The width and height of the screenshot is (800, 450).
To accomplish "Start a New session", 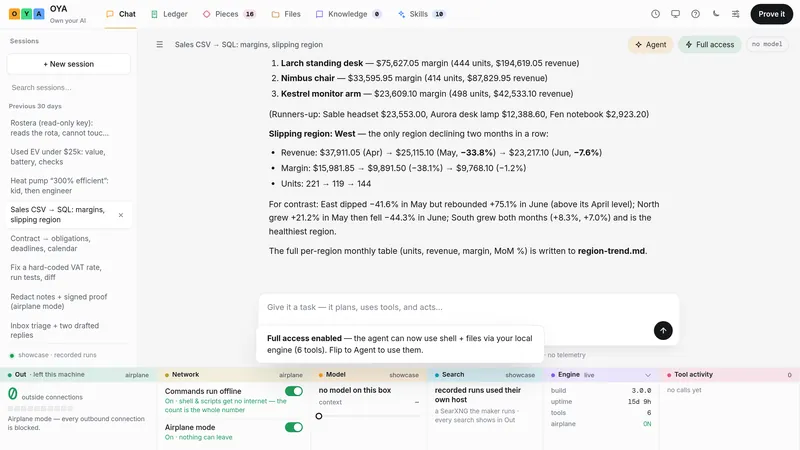I will [x=68, y=64].
